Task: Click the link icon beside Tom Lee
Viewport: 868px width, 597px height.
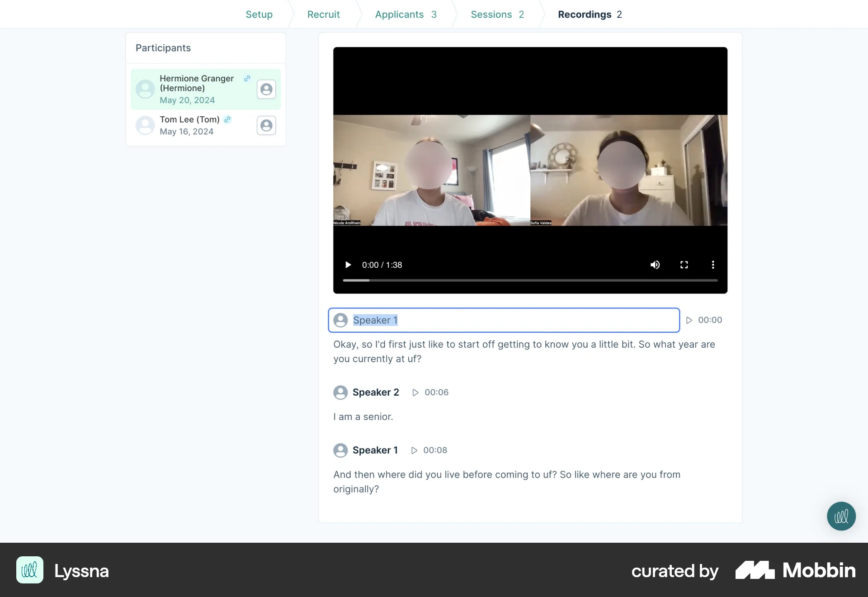Action: click(x=227, y=119)
